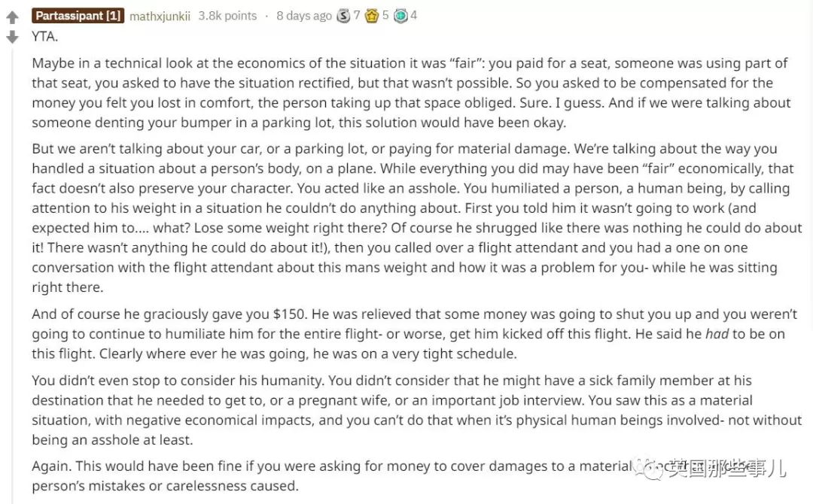Downvote the mathxjunkii comment

[12, 37]
